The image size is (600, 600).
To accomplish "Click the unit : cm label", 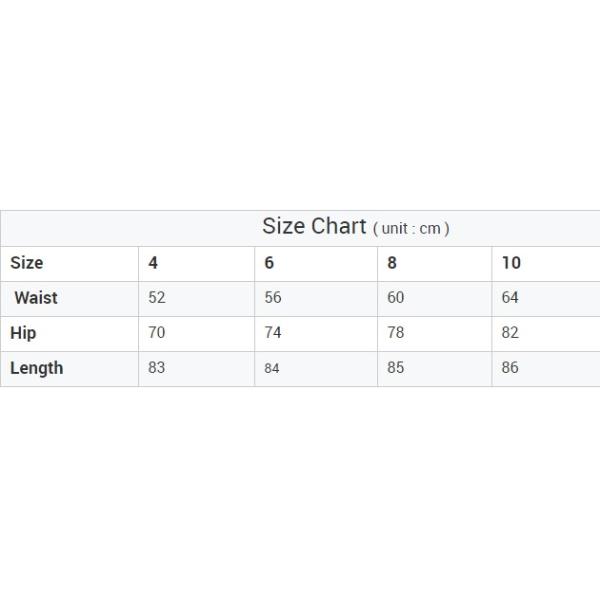I will coord(411,229).
